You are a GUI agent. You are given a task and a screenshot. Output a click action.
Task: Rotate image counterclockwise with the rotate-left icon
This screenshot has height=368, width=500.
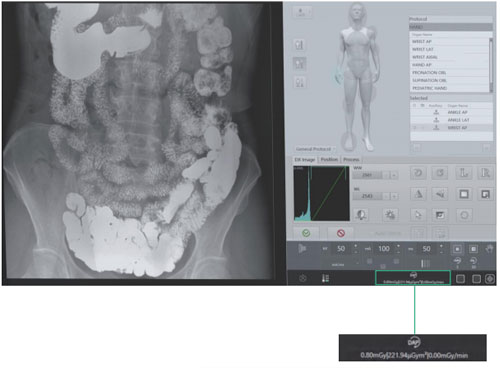pos(418,173)
